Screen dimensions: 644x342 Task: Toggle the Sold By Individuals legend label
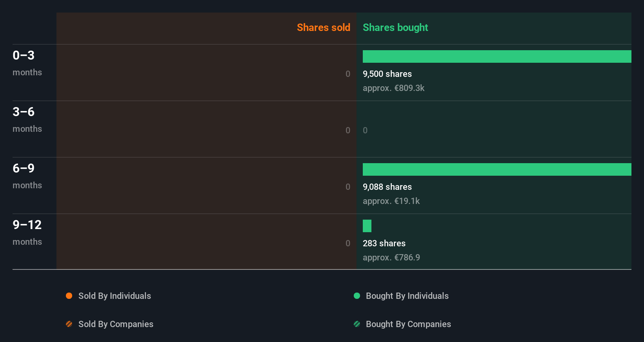click(x=115, y=296)
